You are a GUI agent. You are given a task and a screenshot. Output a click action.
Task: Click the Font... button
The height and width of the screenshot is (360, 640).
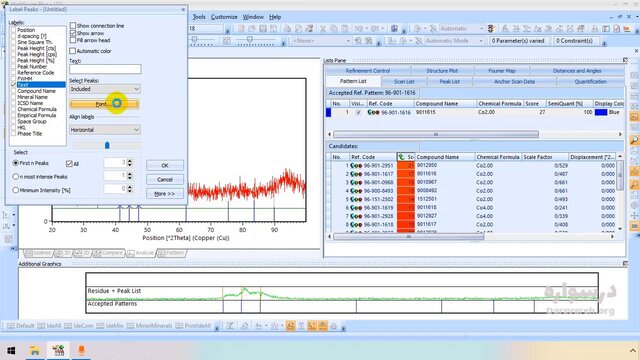click(x=104, y=104)
